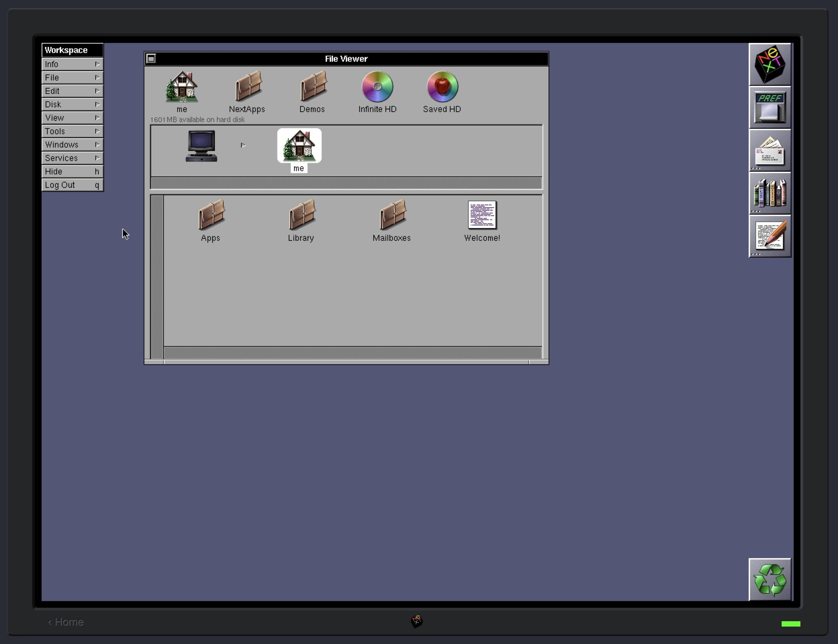838x644 pixels.
Task: Click the arrow between computer and me
Action: (x=243, y=144)
